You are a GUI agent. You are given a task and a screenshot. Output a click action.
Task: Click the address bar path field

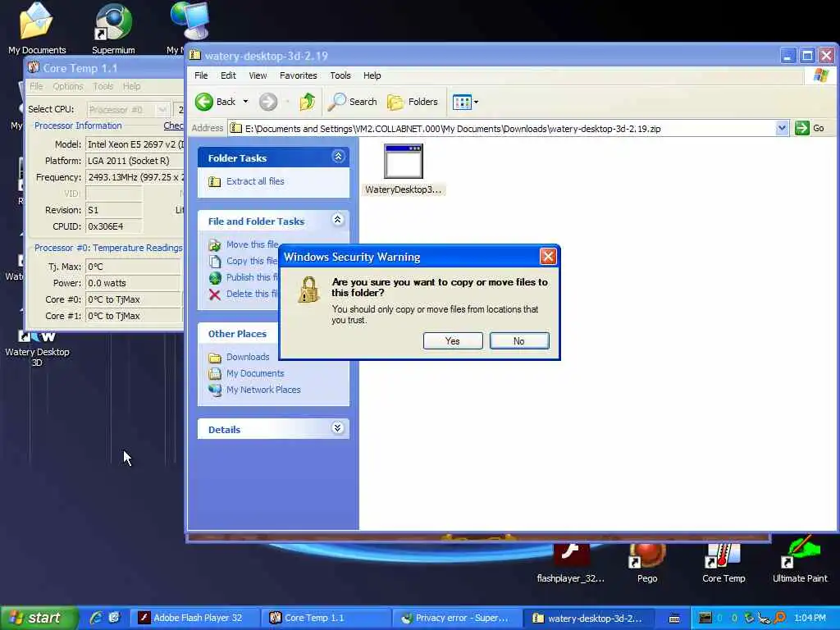tap(503, 129)
